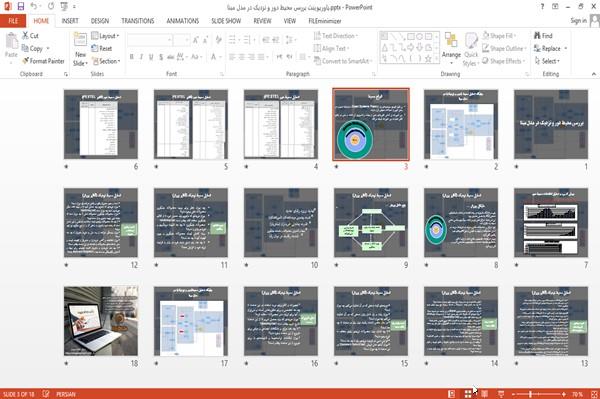The width and height of the screenshot is (600, 399).
Task: Switch to the ANIMATIONS tab
Action: point(183,21)
